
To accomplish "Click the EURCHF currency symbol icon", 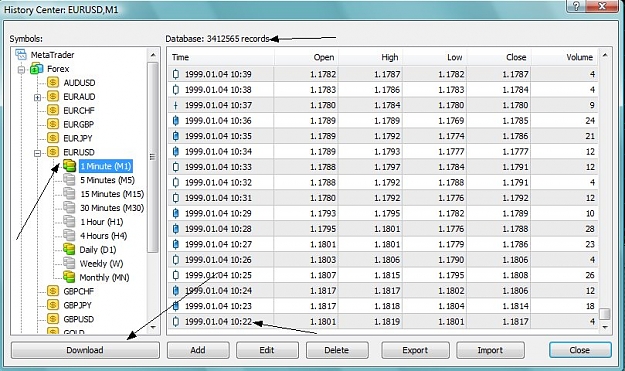I will click(x=53, y=110).
